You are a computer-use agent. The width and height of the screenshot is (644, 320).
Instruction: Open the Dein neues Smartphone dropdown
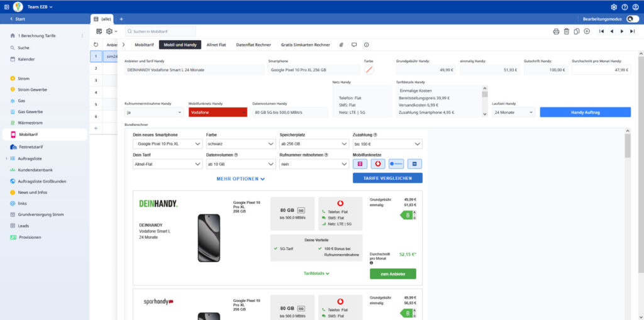(167, 144)
